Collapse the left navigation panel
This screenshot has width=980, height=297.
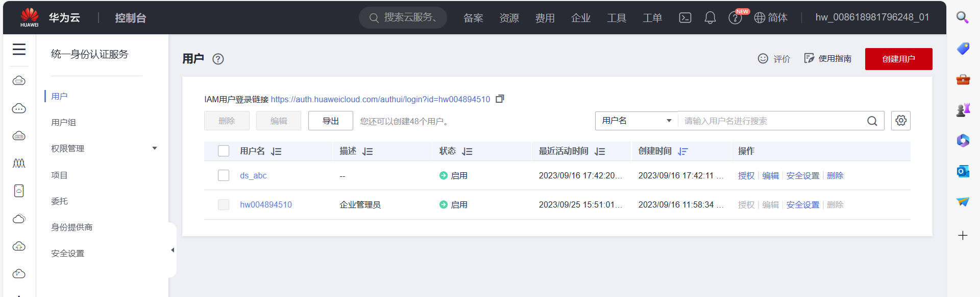pos(173,250)
